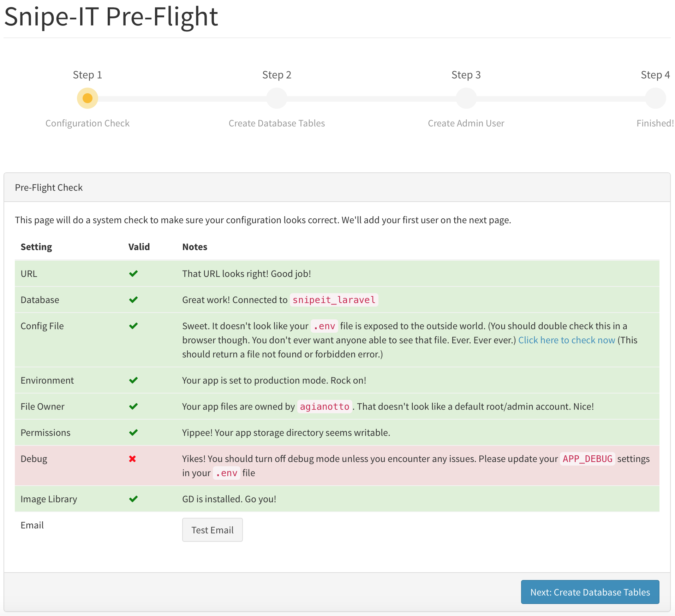Click the 'Image Library' setting cell
Viewport: 675px width, 616px height.
tap(49, 499)
